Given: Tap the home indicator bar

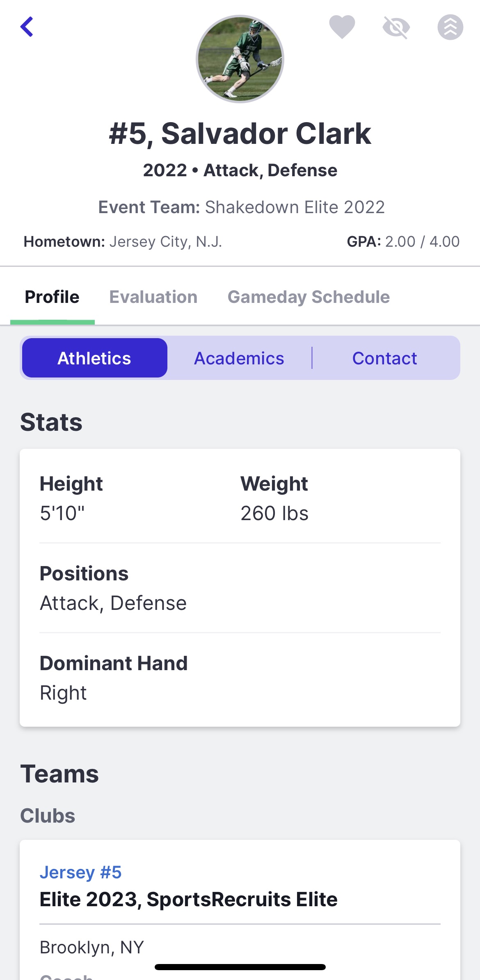Looking at the screenshot, I should tap(240, 967).
